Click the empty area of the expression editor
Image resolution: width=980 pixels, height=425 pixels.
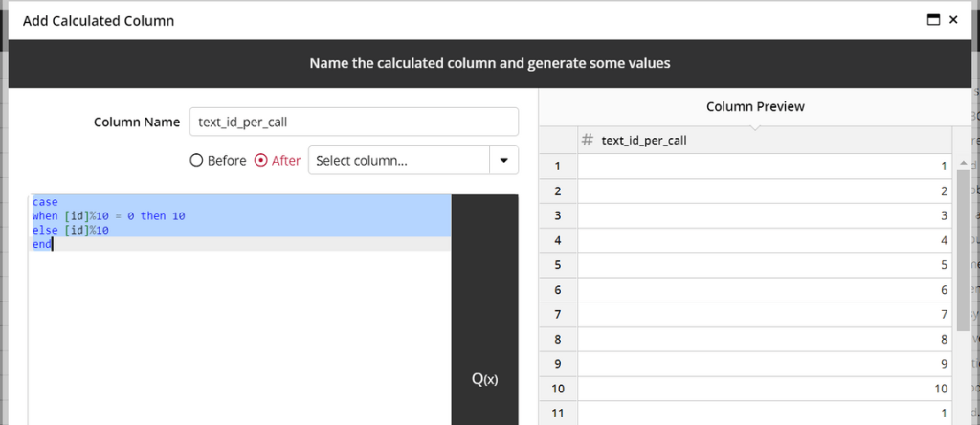coord(240,338)
